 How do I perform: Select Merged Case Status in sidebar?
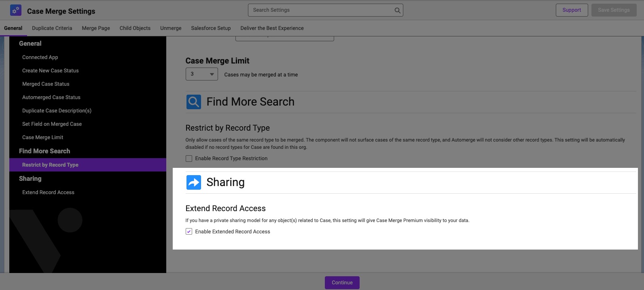tap(46, 84)
